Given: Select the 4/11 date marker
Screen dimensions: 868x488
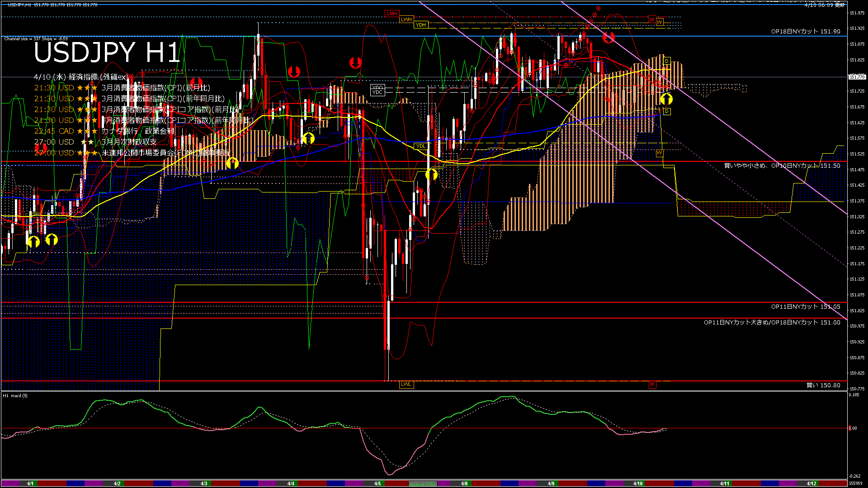Looking at the screenshot, I should tap(725, 483).
